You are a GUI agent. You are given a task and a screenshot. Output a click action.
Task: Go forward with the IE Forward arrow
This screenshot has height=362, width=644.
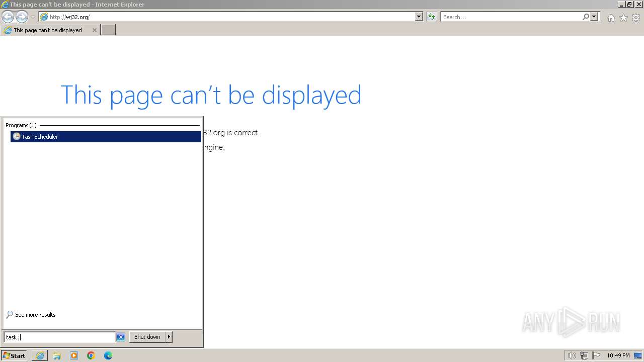tap(22, 17)
